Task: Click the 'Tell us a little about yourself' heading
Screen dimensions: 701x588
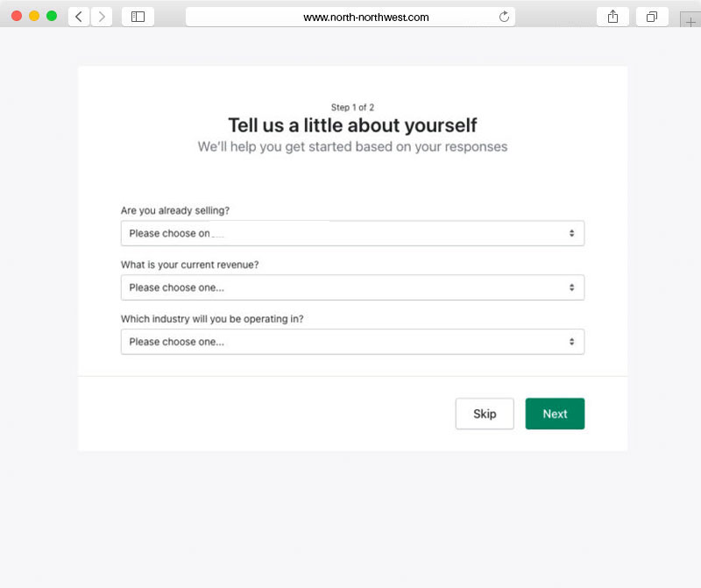Action: tap(352, 124)
